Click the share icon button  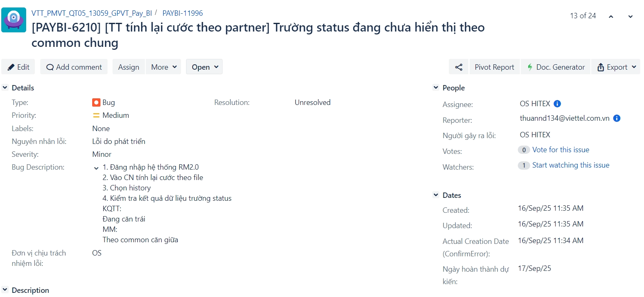coord(459,67)
